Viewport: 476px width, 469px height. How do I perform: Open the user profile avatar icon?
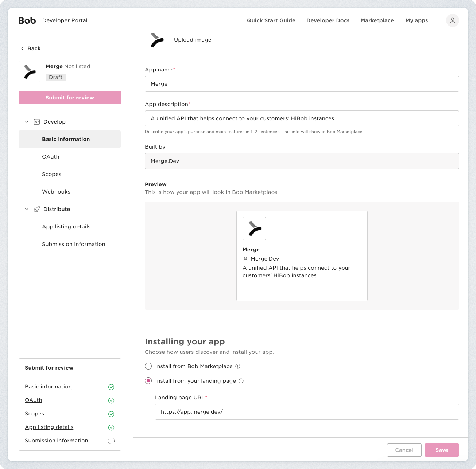452,20
